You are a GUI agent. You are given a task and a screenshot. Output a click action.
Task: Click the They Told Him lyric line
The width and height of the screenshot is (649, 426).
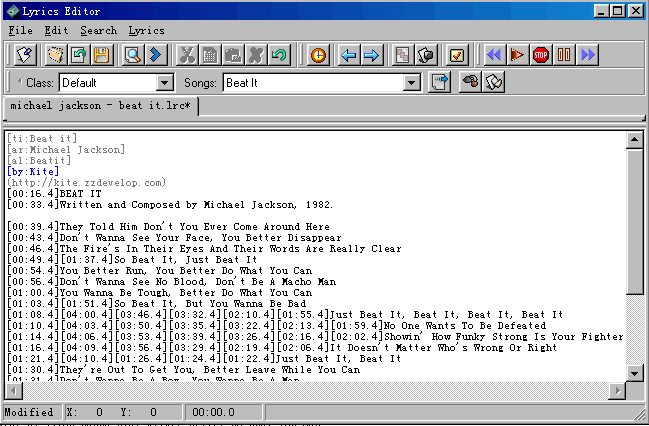pyautogui.click(x=168, y=226)
